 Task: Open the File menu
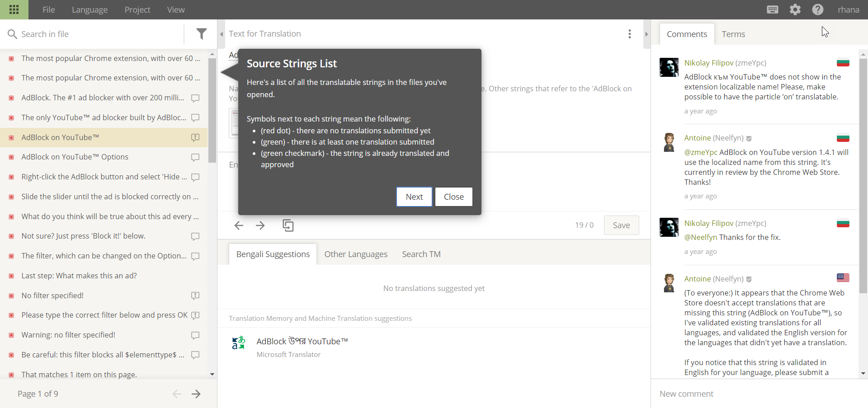(49, 9)
